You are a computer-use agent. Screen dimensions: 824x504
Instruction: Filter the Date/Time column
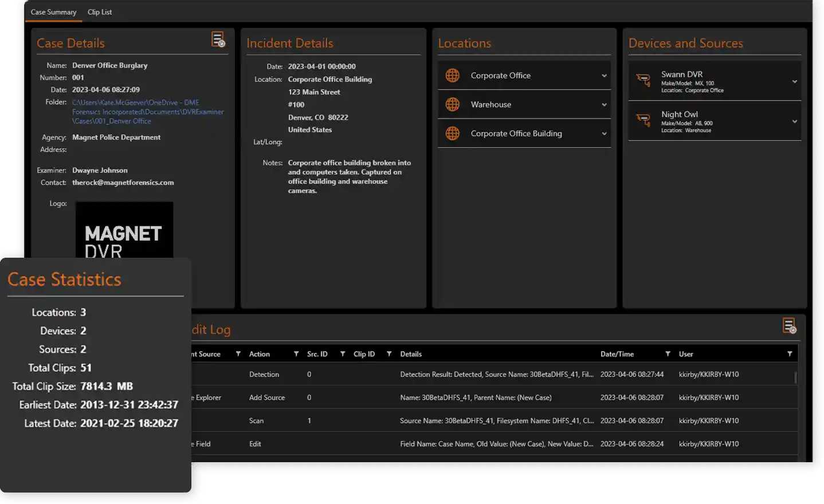[668, 354]
